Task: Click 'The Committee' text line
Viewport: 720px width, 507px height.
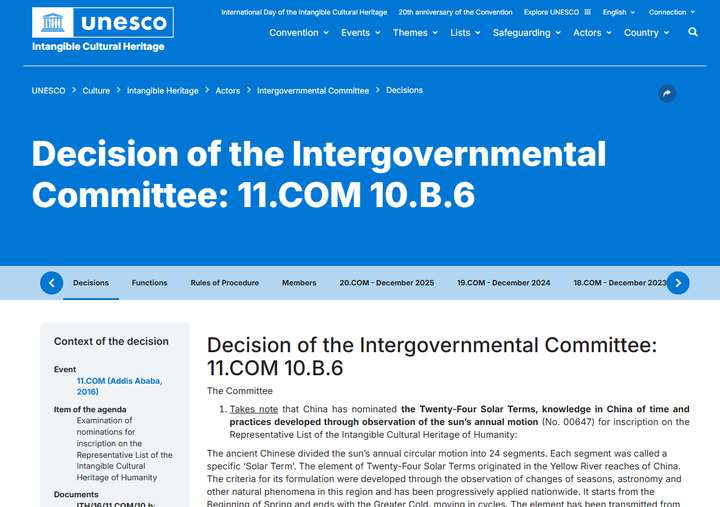Action: pos(239,391)
